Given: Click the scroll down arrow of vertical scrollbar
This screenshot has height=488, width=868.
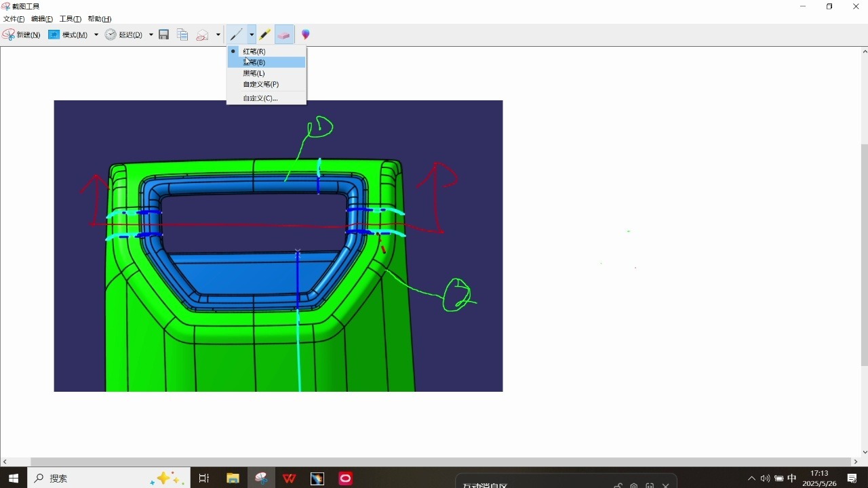Looking at the screenshot, I should 864,452.
